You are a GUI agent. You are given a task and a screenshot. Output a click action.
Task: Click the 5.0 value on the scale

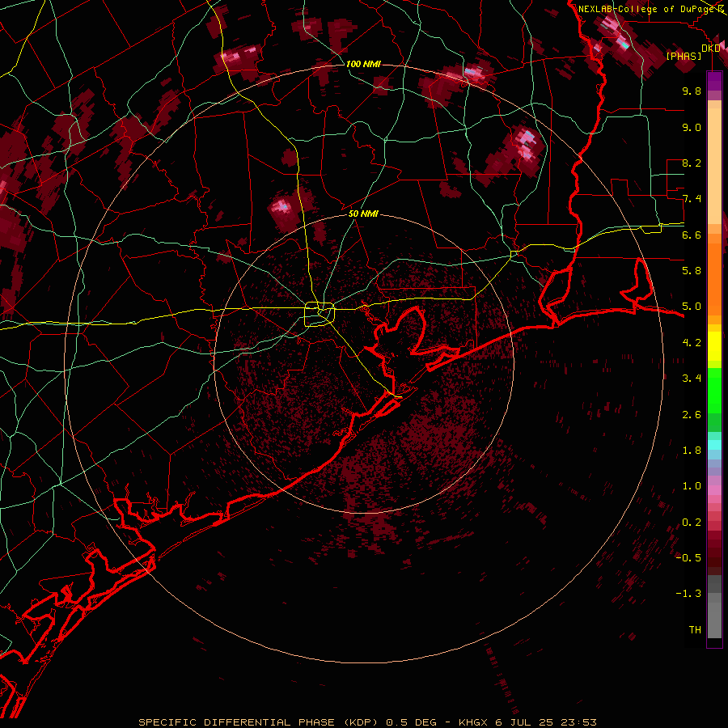[692, 307]
